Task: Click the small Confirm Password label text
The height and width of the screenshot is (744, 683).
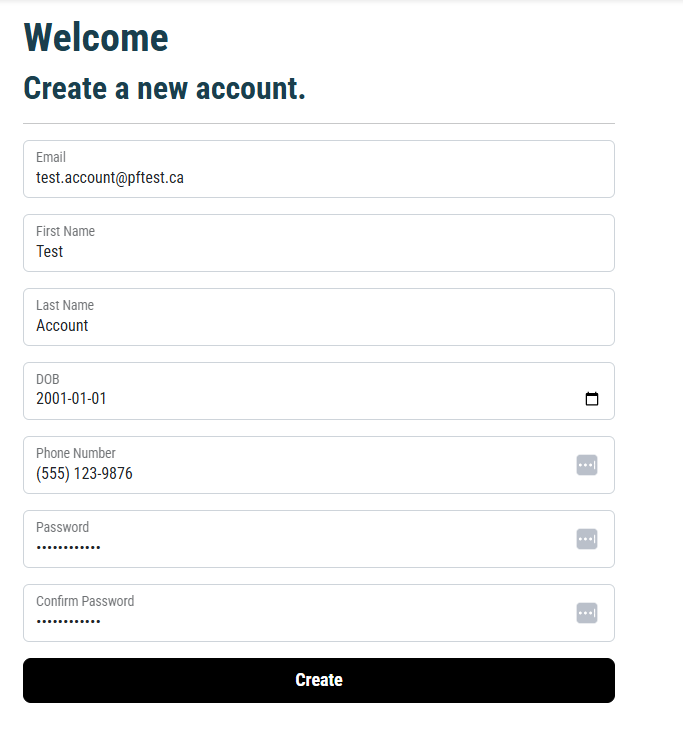Action: tap(85, 601)
